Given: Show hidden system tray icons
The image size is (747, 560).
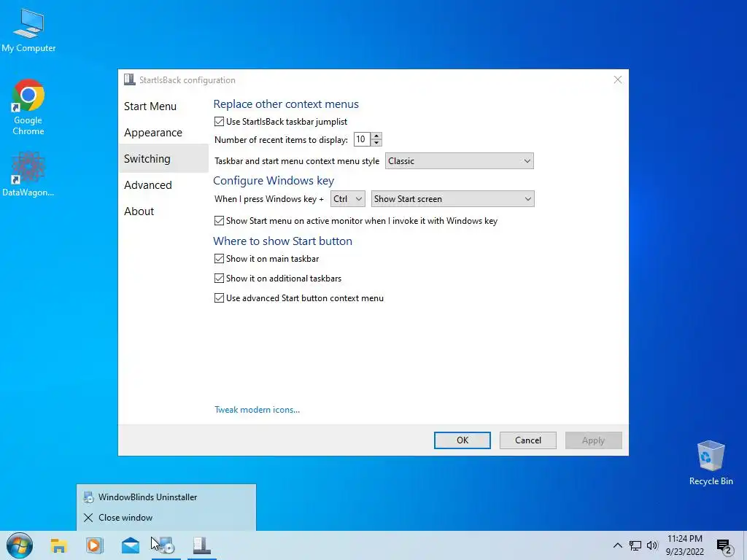Looking at the screenshot, I should (x=617, y=545).
